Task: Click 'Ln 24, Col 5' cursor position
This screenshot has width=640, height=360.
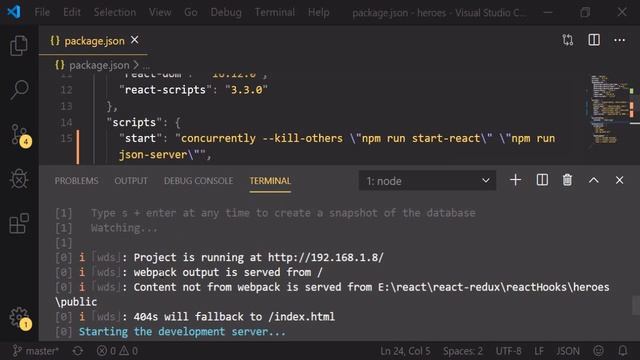Action: [405, 351]
